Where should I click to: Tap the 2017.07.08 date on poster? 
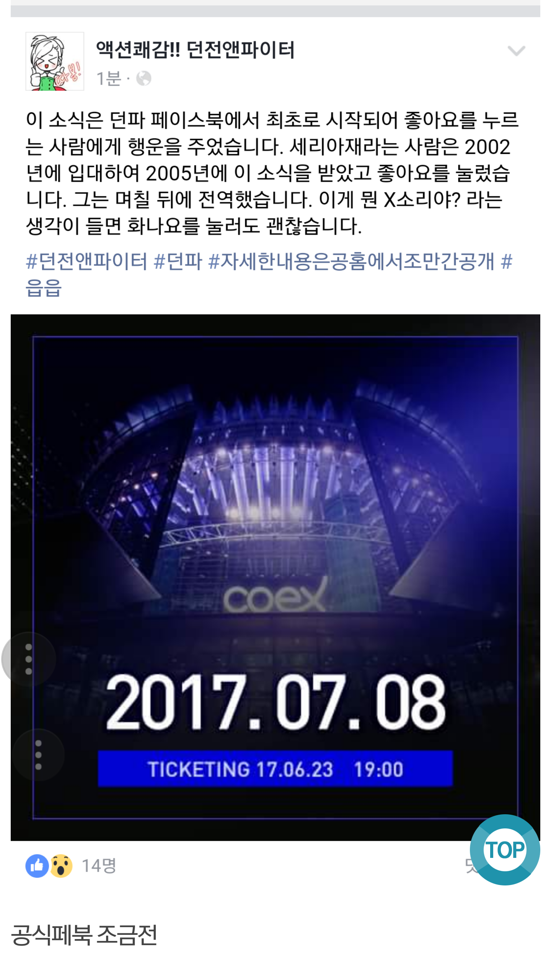coord(275,701)
